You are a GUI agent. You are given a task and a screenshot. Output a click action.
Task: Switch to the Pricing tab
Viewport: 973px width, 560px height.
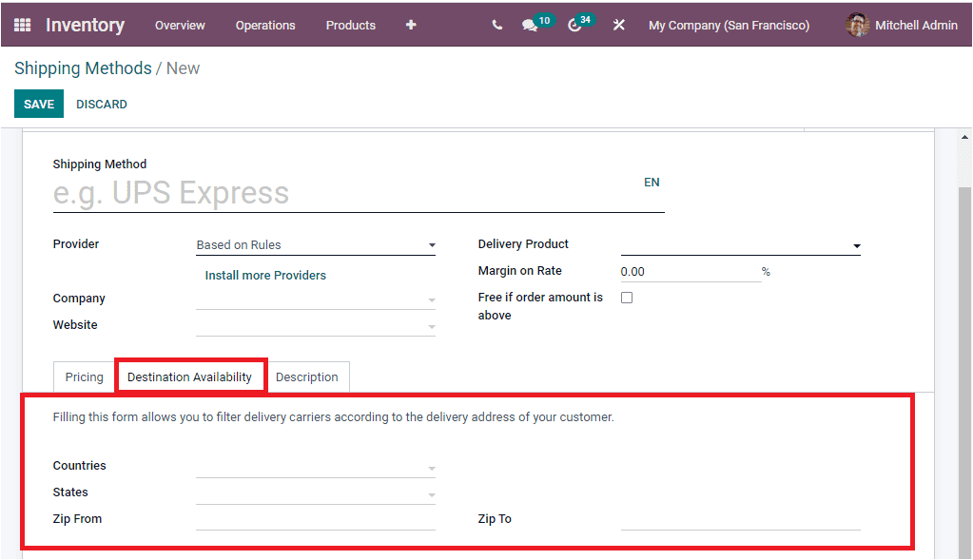[83, 377]
